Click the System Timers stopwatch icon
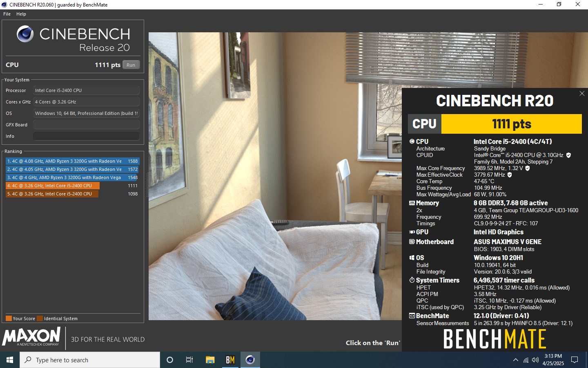This screenshot has height=368, width=588. click(x=412, y=280)
